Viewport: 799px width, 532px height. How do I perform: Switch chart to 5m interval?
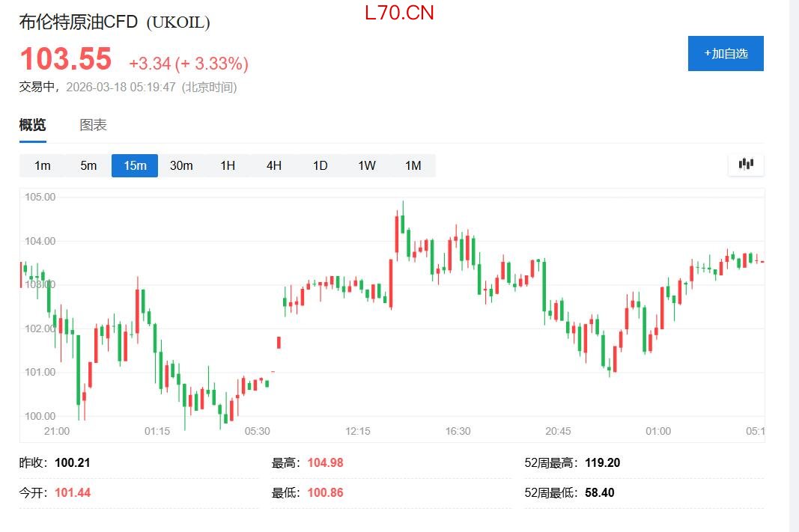(x=88, y=165)
